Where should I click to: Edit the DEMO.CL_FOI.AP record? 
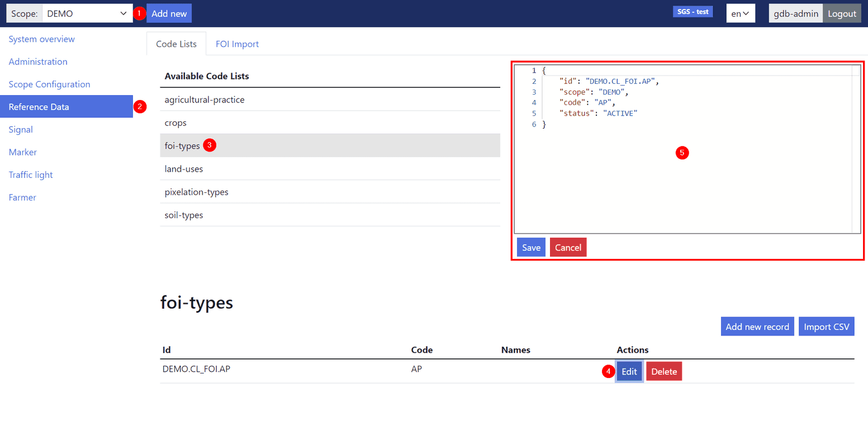tap(629, 371)
